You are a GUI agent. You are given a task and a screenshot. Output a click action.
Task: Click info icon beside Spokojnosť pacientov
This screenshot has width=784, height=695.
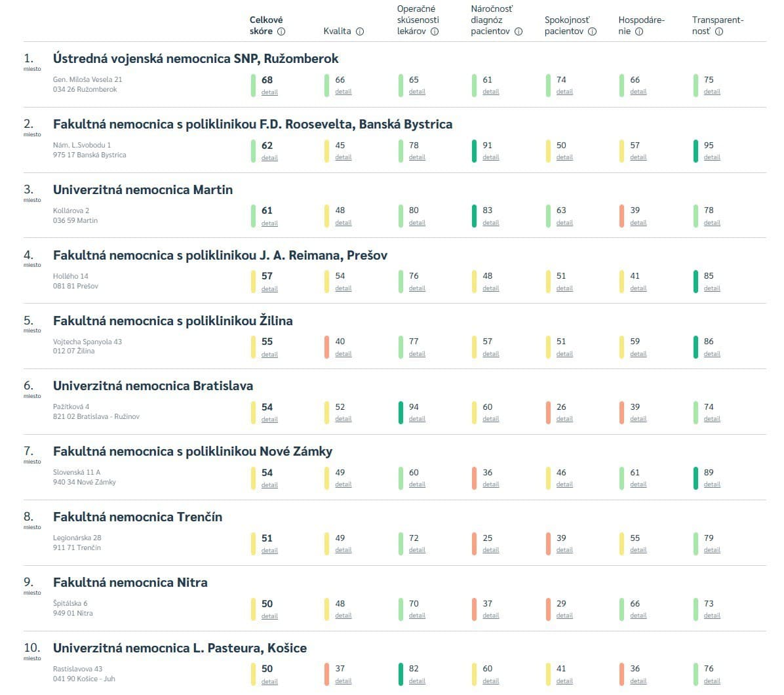pos(593,31)
